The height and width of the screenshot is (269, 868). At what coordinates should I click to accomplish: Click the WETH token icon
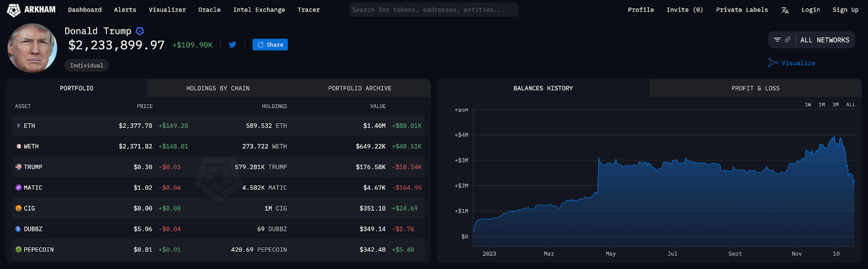[18, 146]
